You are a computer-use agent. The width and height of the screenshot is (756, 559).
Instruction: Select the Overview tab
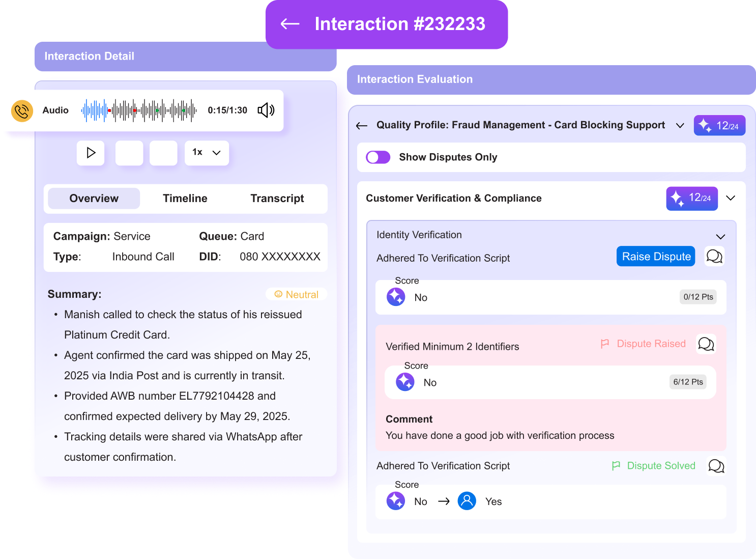[x=94, y=199]
